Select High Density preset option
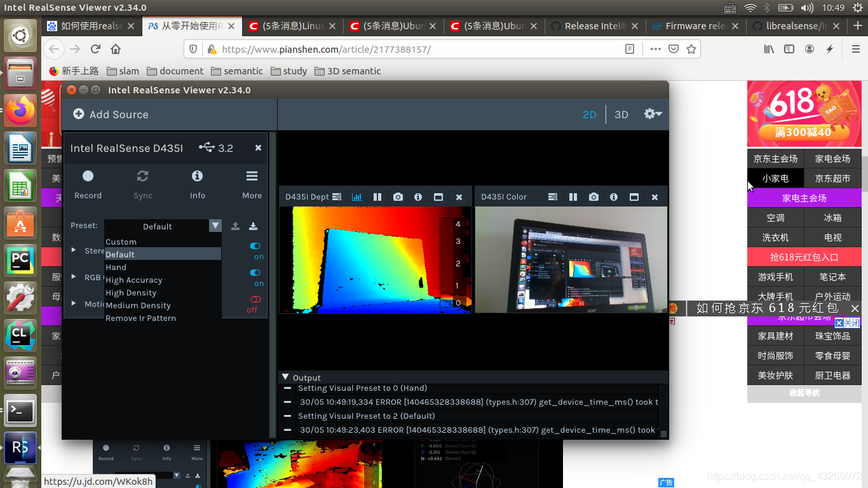This screenshot has height=488, width=868. [163, 292]
